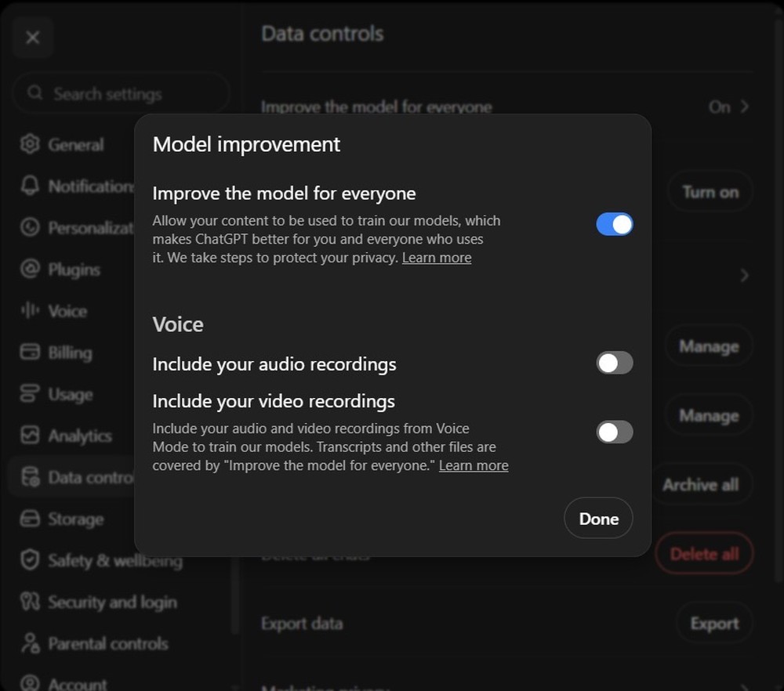This screenshot has width=784, height=691.
Task: Select the Security and login key icon
Action: coord(30,602)
